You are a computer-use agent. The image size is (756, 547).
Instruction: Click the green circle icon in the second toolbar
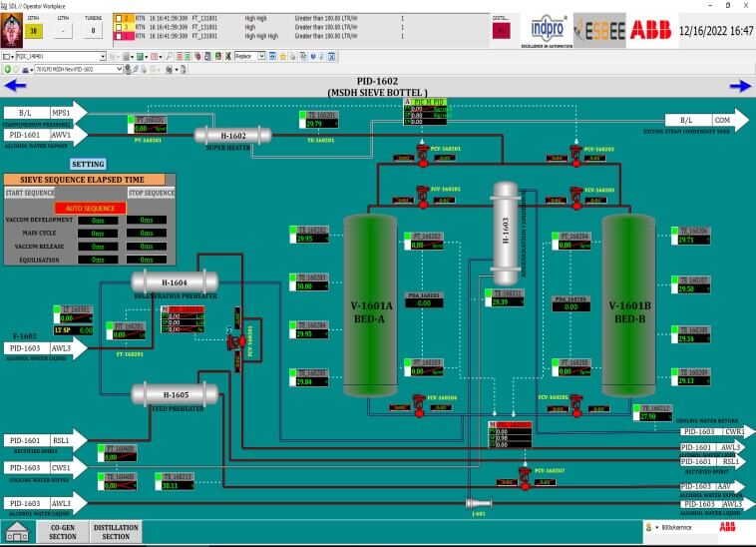tap(8, 70)
